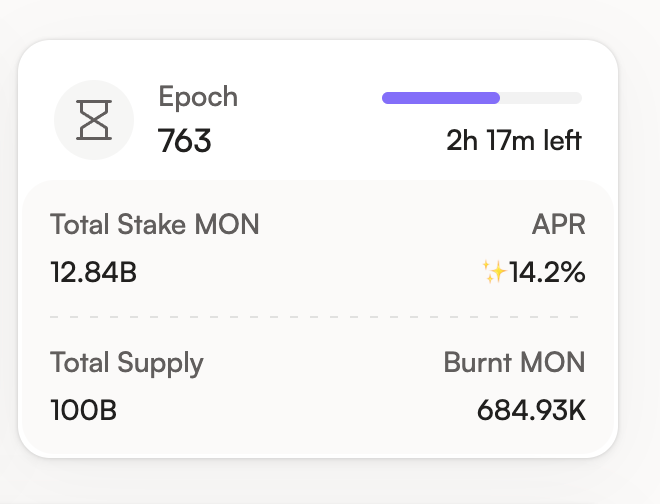This screenshot has width=660, height=504.
Task: Click the 684.93K burnt MON value
Action: (x=531, y=410)
